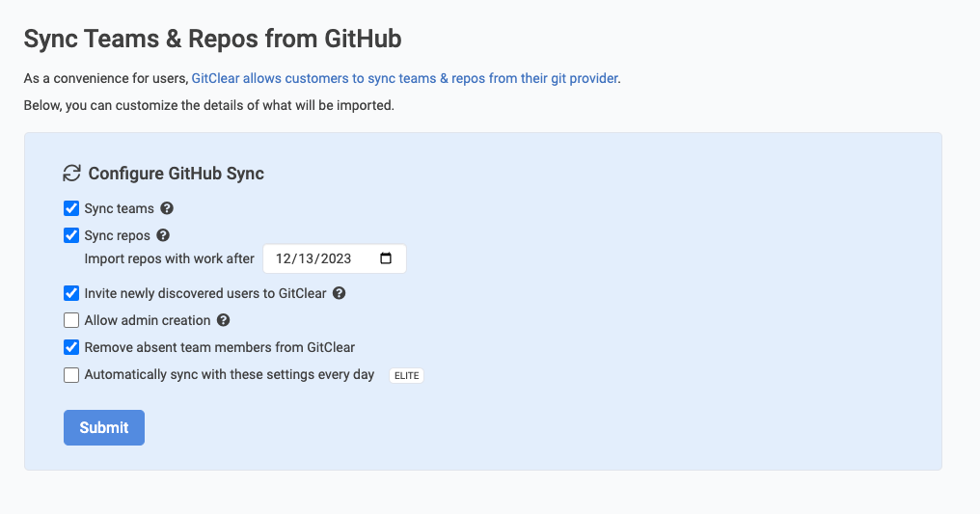Click the Configure GitHub Sync heading

(x=176, y=174)
